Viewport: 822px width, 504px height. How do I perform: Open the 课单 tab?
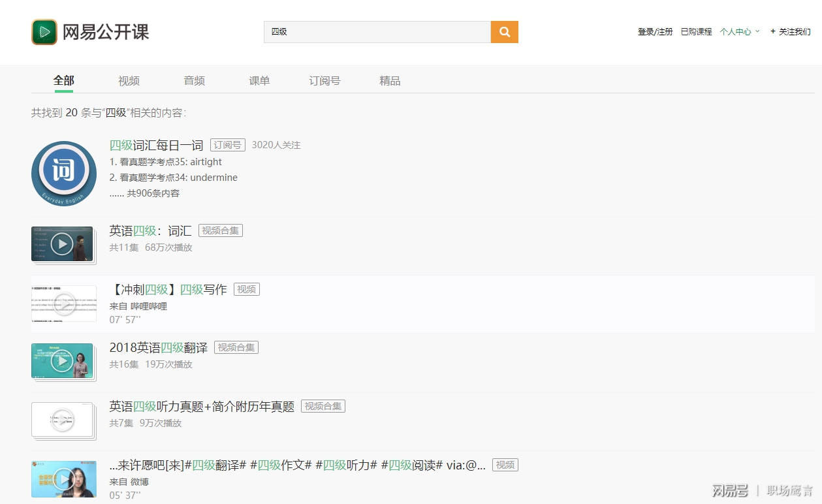tap(259, 81)
